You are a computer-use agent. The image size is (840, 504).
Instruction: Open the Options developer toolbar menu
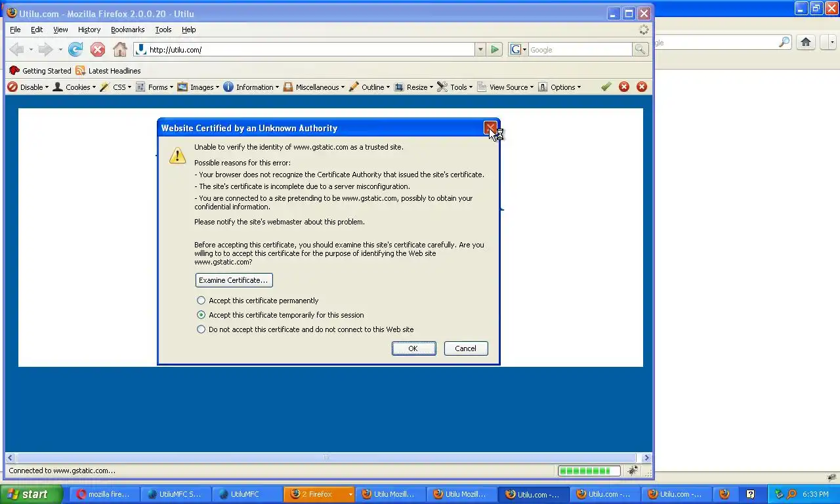point(559,87)
